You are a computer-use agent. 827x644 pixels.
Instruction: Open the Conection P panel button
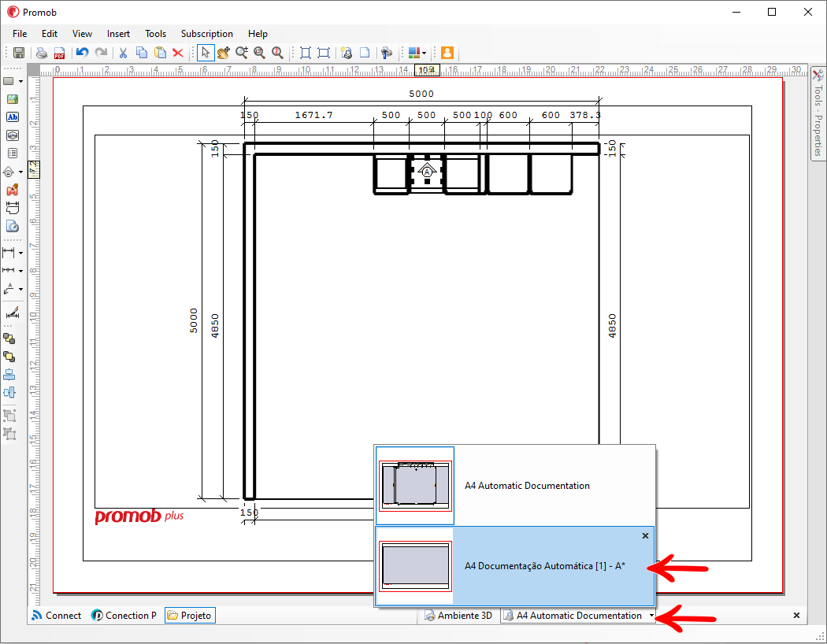point(124,616)
